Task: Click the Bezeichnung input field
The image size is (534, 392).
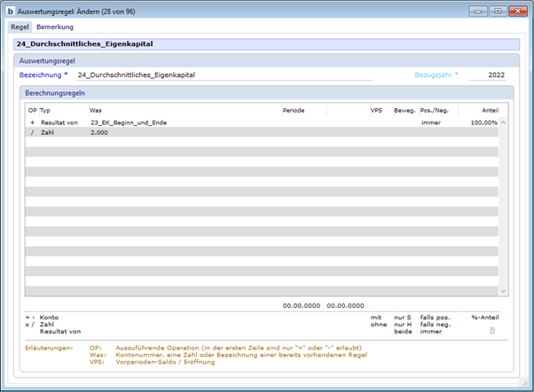Action: (x=222, y=75)
